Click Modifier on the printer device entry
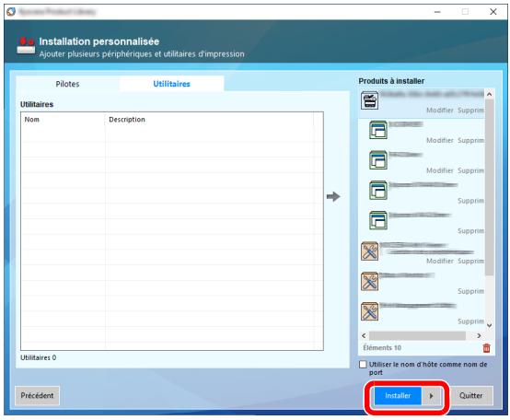The height and width of the screenshot is (420, 510). (440, 111)
